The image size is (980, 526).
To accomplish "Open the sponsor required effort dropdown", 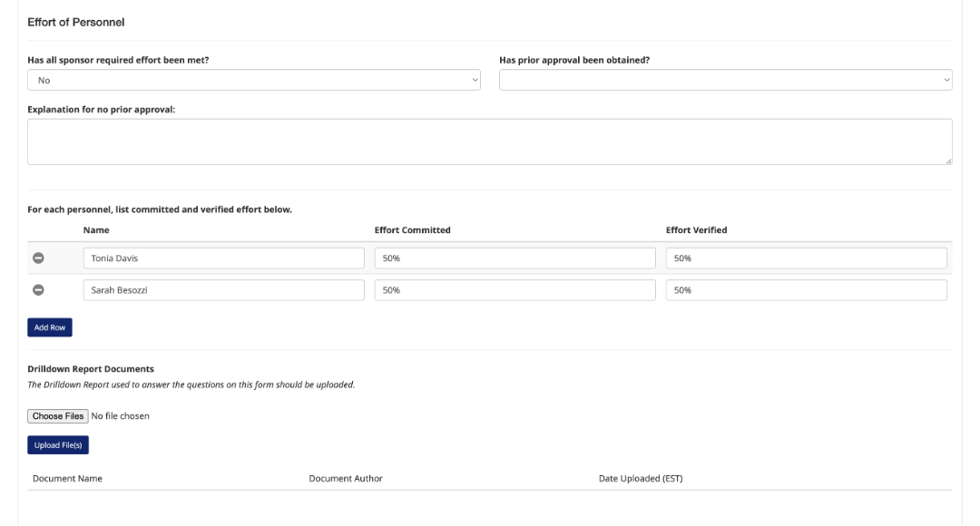I will pos(253,81).
